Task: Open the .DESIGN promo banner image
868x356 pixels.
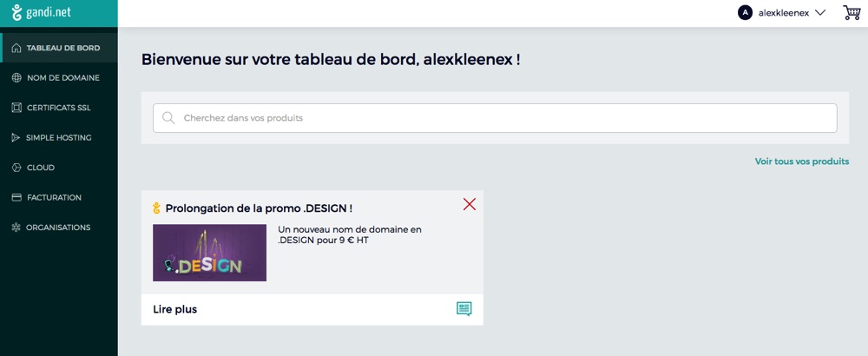Action: [209, 253]
